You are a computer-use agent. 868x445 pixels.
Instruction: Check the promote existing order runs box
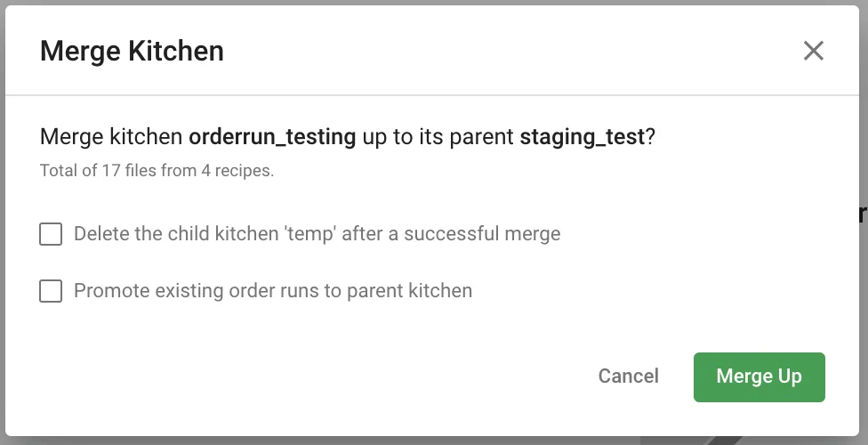[51, 291]
